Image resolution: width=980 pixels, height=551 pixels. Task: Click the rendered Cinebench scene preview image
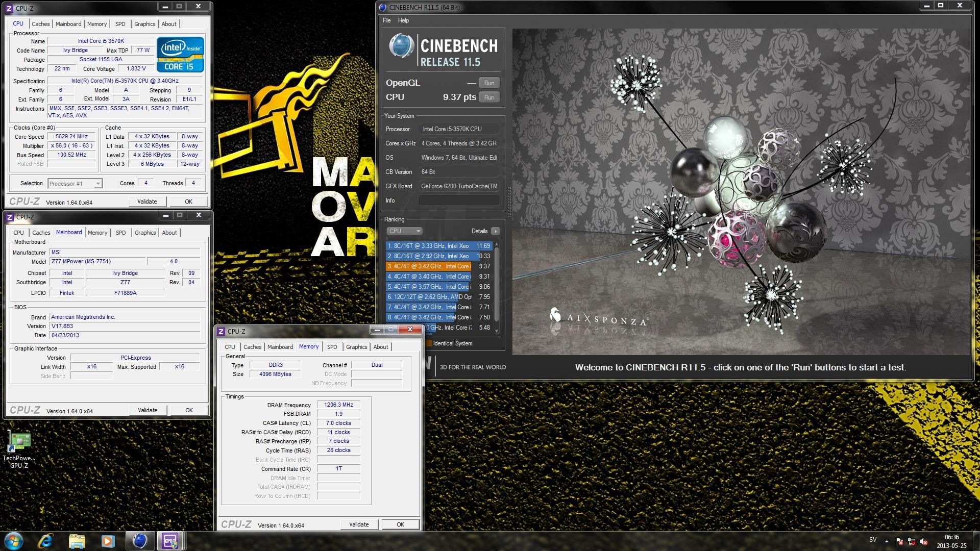[741, 191]
